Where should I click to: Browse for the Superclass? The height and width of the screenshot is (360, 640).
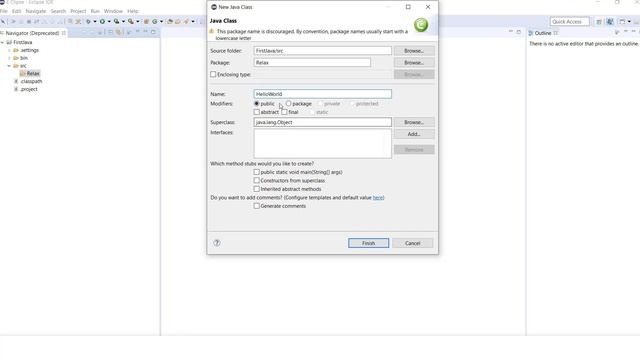(x=414, y=122)
